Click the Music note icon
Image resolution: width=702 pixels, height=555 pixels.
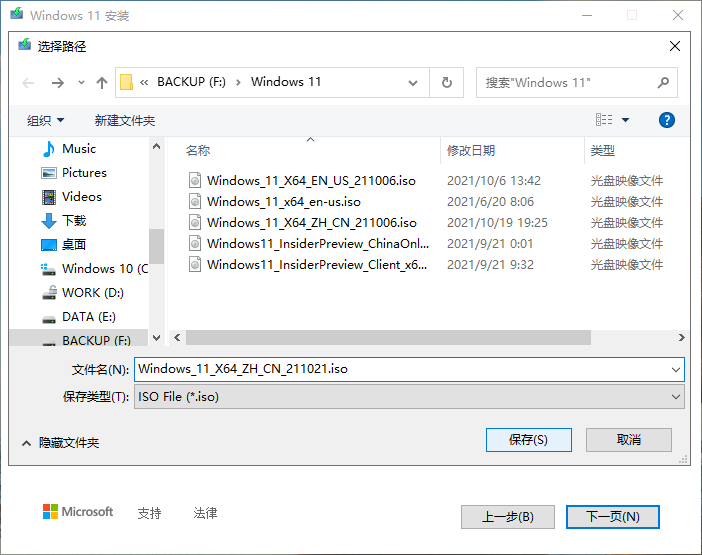49,149
